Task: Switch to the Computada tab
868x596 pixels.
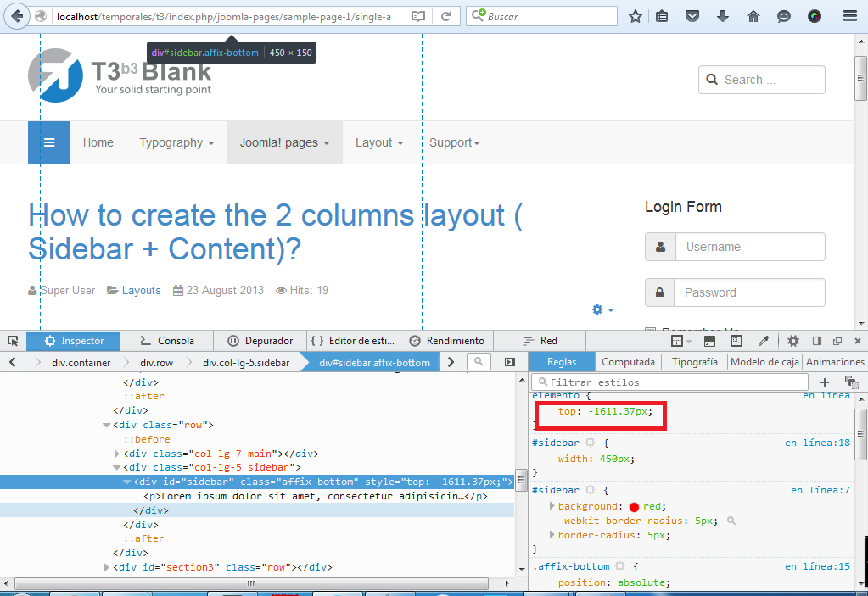Action: pyautogui.click(x=628, y=362)
